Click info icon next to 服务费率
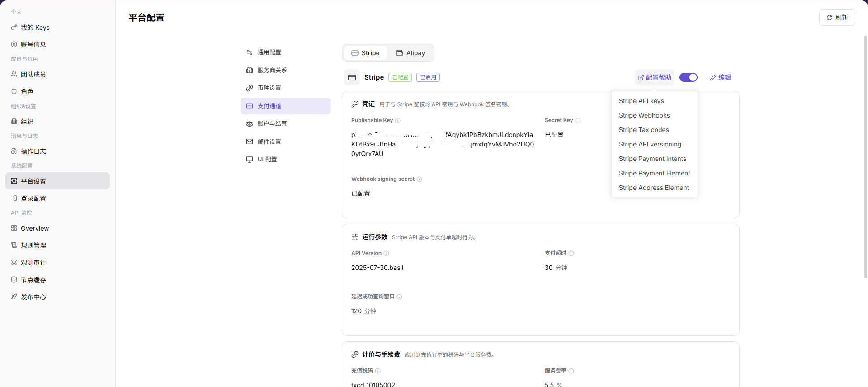The width and height of the screenshot is (868, 387). [x=571, y=371]
